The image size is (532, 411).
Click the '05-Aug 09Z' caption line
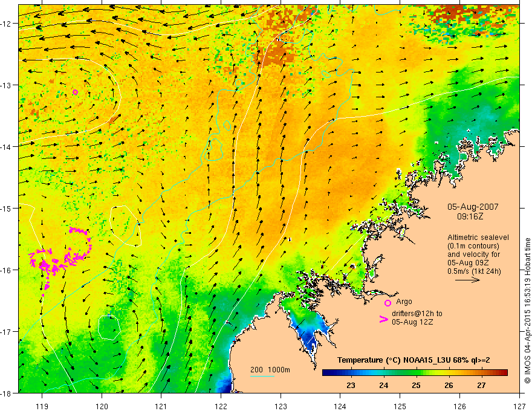coord(467,262)
